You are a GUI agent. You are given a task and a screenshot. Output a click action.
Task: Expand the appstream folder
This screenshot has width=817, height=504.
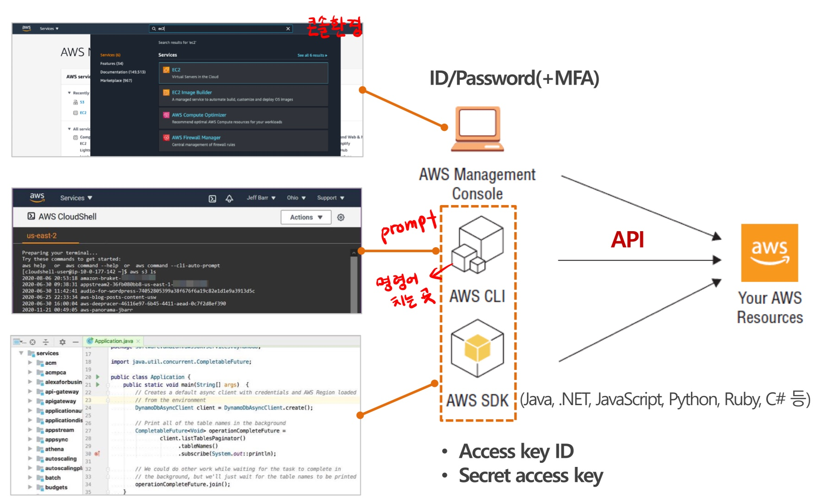pos(30,430)
